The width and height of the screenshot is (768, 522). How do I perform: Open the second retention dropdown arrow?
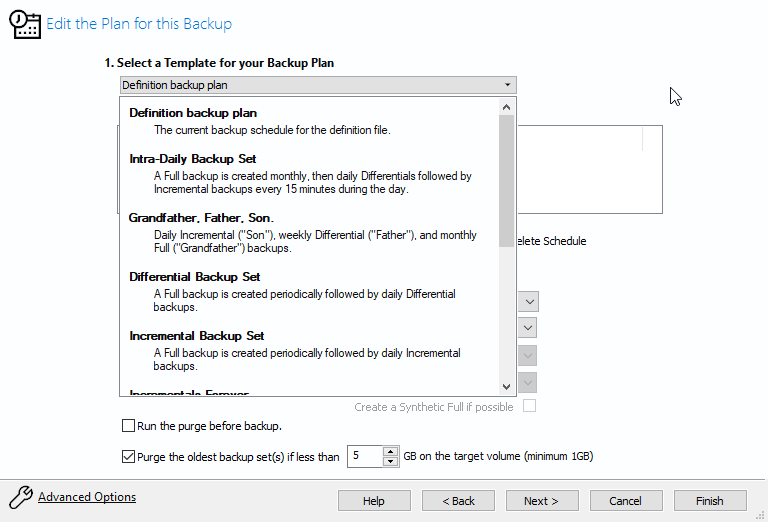coord(528,328)
